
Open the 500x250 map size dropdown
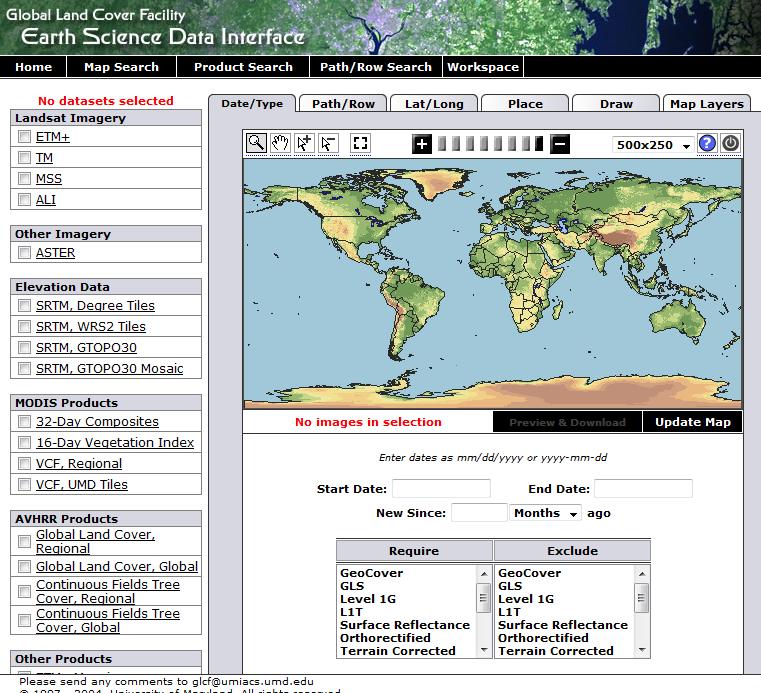(x=653, y=145)
